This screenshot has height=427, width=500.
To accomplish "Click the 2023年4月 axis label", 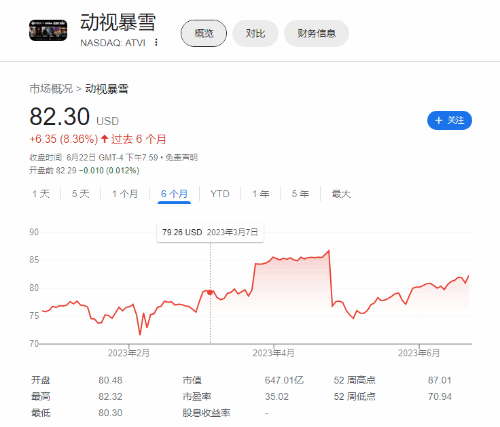I will click(273, 353).
